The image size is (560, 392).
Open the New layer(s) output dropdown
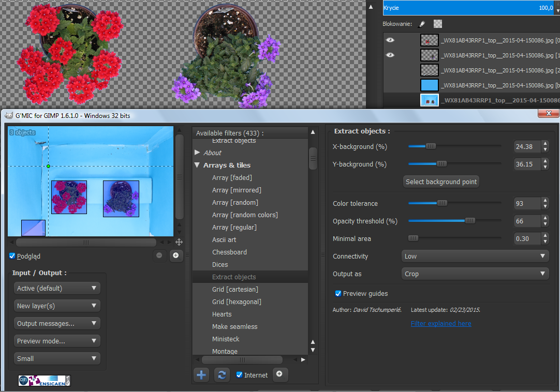57,306
